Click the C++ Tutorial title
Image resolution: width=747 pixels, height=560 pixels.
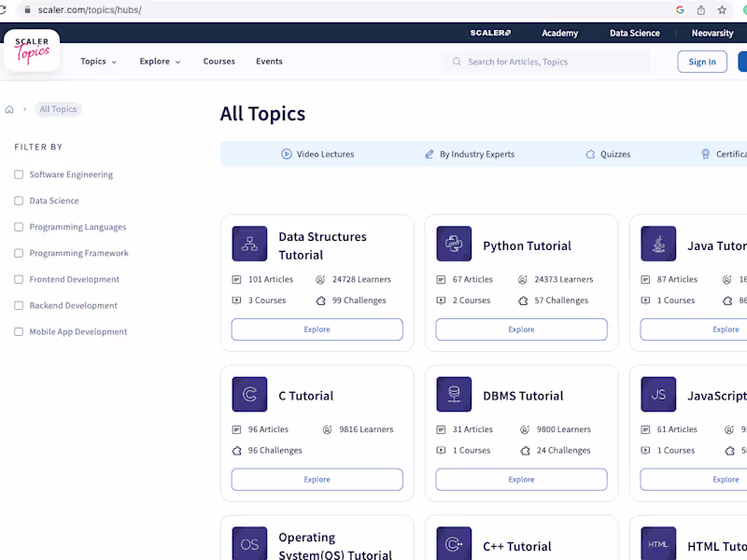coord(517,546)
